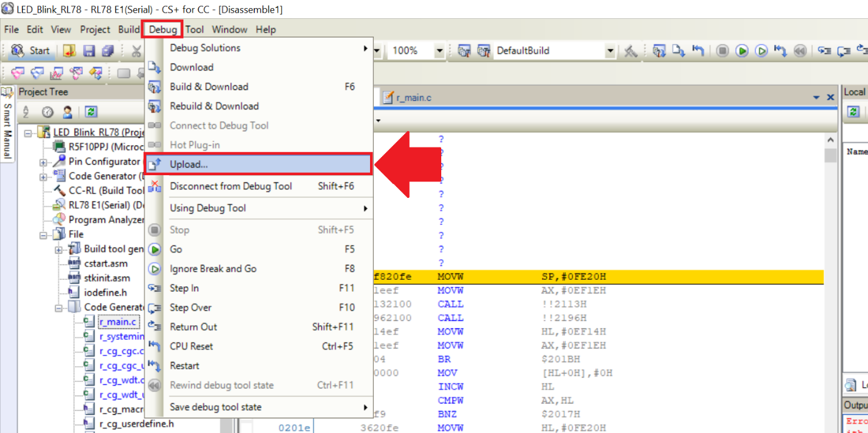Select r_cg_userdefine.h in the Project Tree

137,424
